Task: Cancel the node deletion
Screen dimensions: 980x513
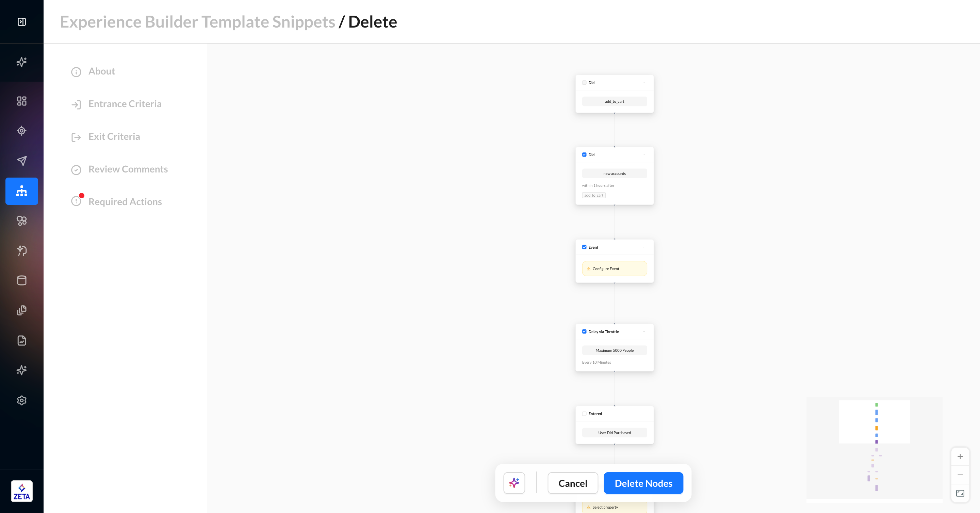Action: click(573, 483)
